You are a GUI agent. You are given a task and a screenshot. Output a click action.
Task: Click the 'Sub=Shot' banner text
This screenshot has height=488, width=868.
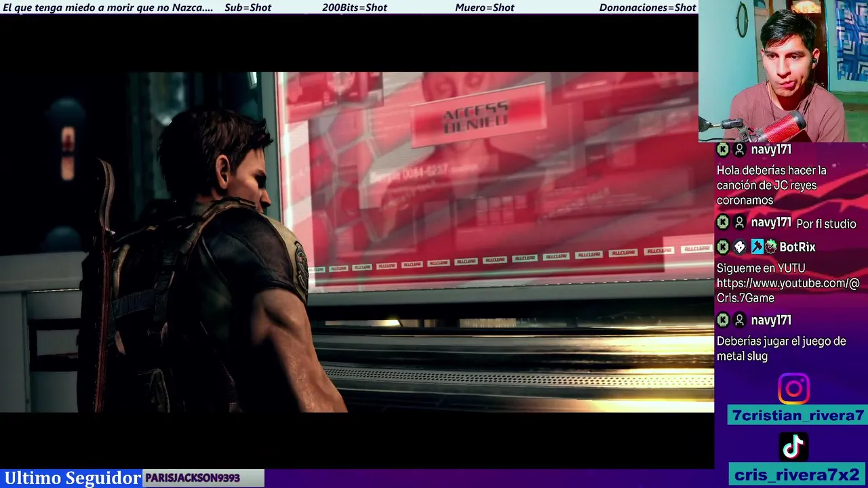point(248,7)
